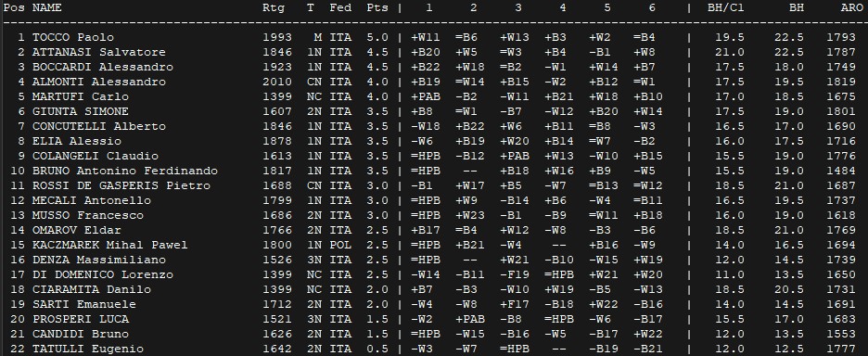868x356 pixels.
Task: Click name BRUNO Antonino Ferdinando
Action: [125, 172]
